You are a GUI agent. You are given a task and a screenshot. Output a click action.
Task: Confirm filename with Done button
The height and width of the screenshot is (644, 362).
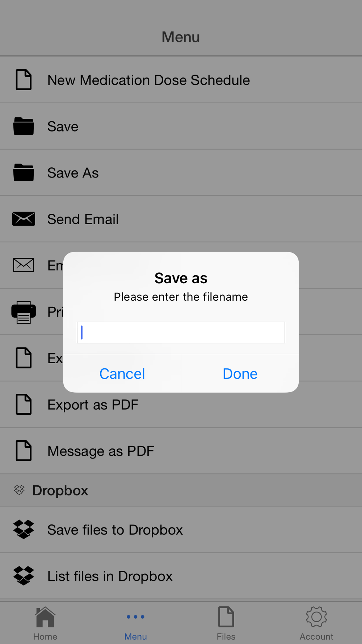pos(240,373)
